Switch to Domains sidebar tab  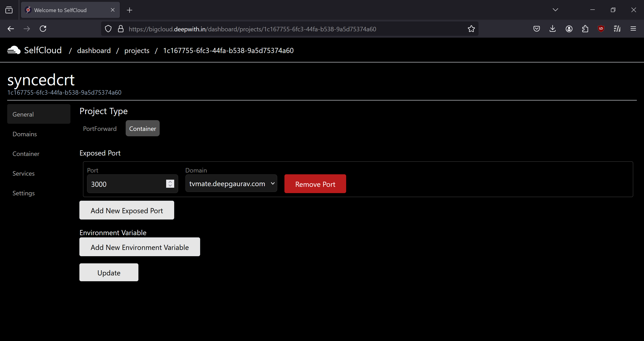click(x=25, y=134)
